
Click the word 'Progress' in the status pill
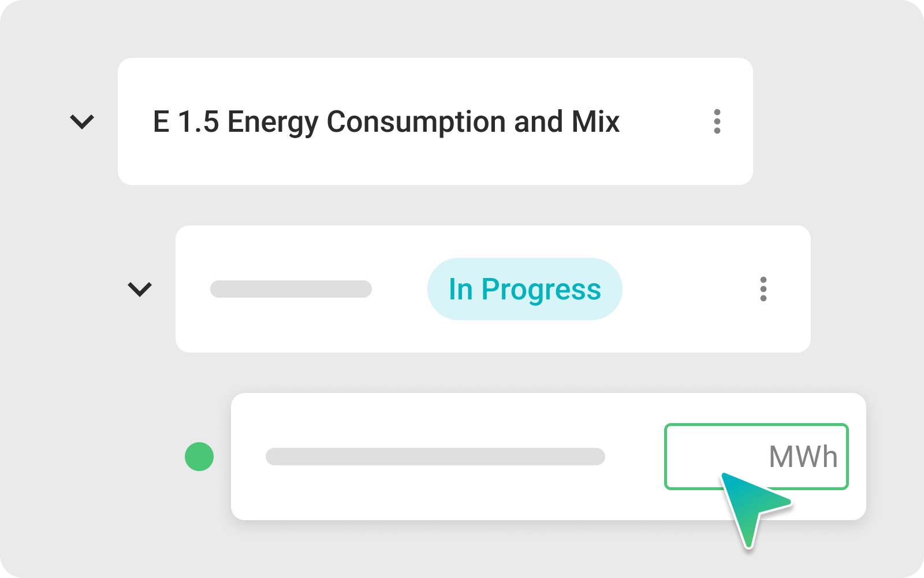click(x=541, y=289)
